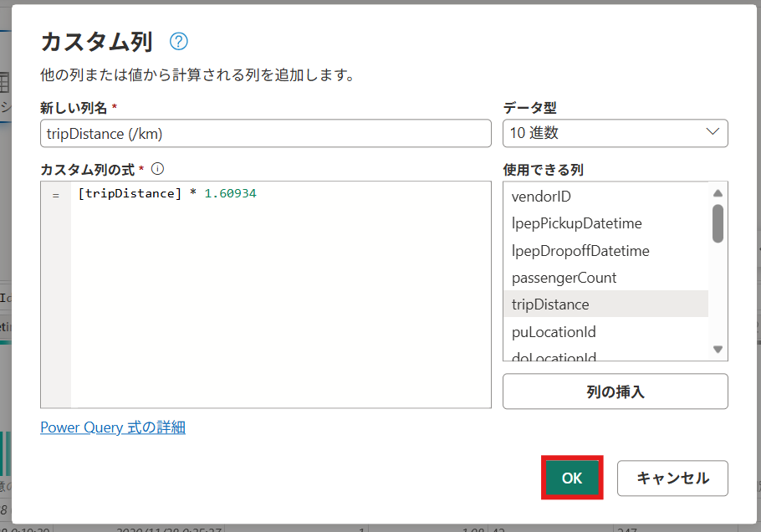Click inside the custom column formula editor
This screenshot has height=532, width=761.
(x=280, y=293)
